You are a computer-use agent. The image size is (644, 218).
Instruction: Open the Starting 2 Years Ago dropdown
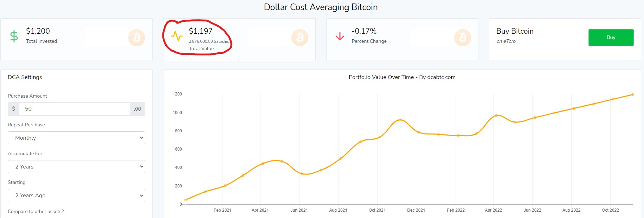pyautogui.click(x=76, y=196)
